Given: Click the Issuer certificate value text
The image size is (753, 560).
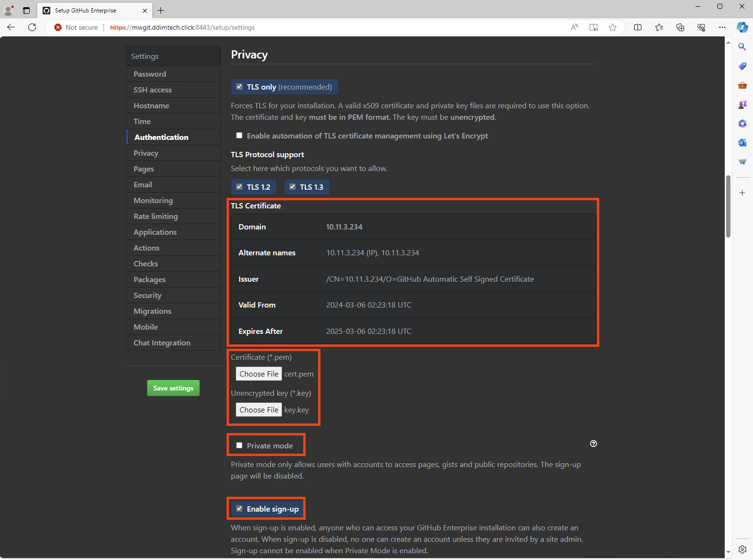Looking at the screenshot, I should [x=430, y=279].
